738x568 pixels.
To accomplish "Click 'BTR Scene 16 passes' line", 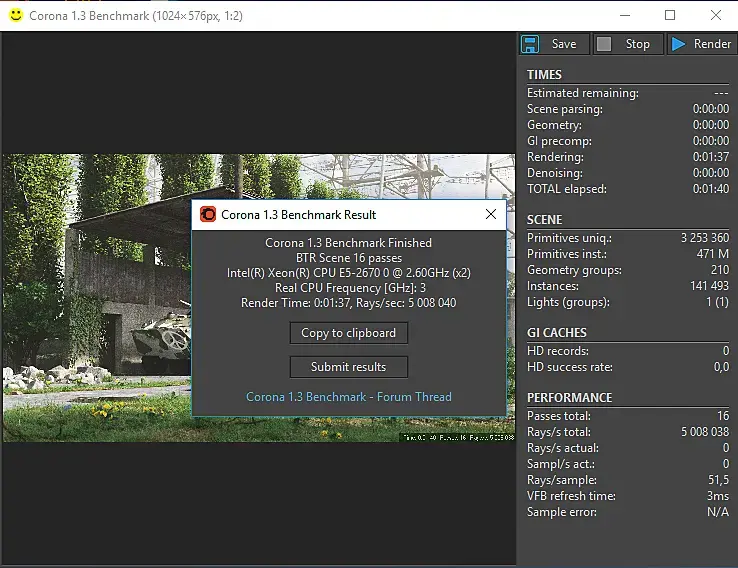I will (x=348, y=258).
